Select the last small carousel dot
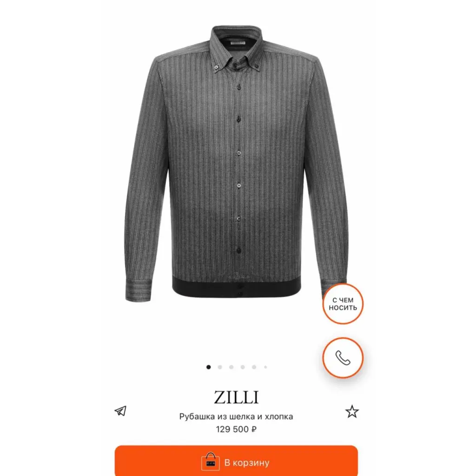The height and width of the screenshot is (476, 476). tap(265, 367)
